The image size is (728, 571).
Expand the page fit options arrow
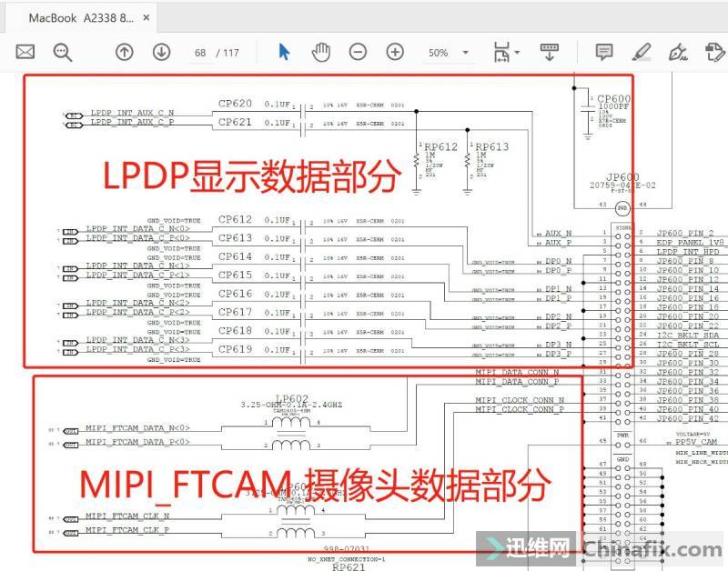[x=517, y=53]
